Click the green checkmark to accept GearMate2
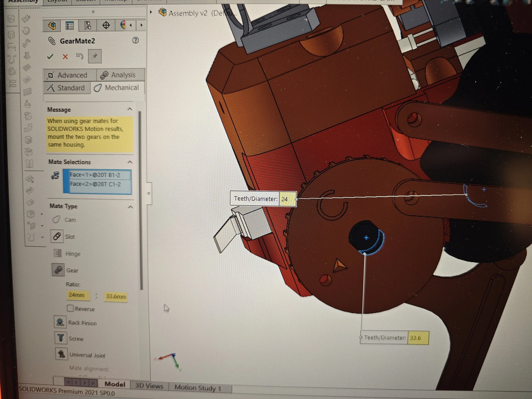This screenshot has width=532, height=399. 50,57
